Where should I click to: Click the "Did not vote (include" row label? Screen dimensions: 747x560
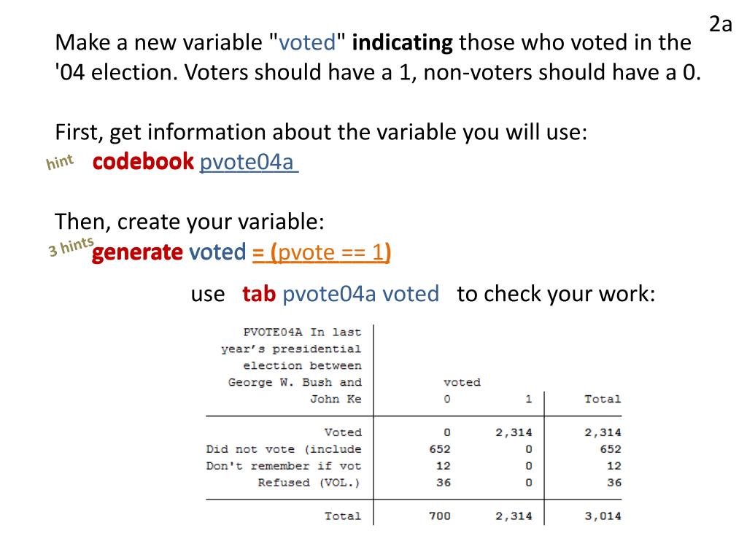[284, 449]
